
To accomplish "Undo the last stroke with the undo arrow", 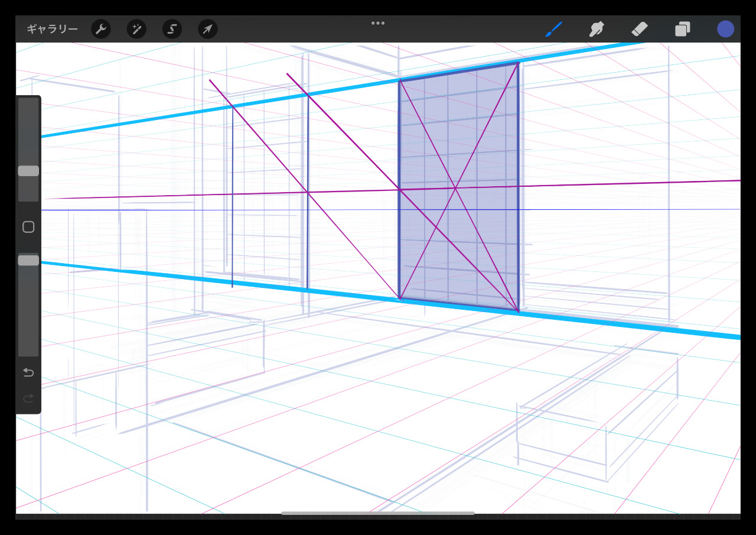I will [x=28, y=372].
